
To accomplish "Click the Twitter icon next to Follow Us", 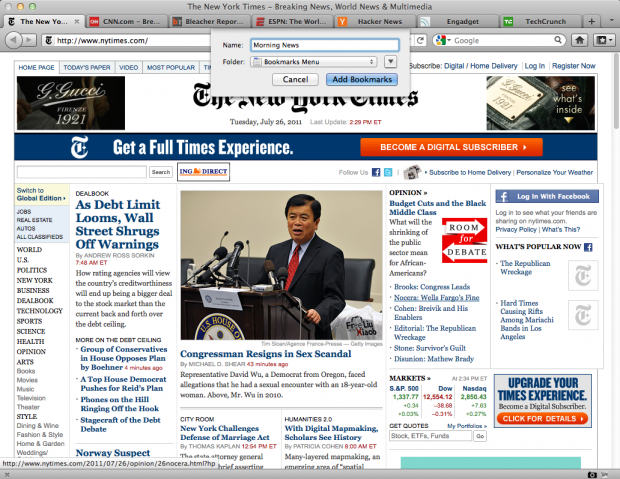I will [x=388, y=172].
